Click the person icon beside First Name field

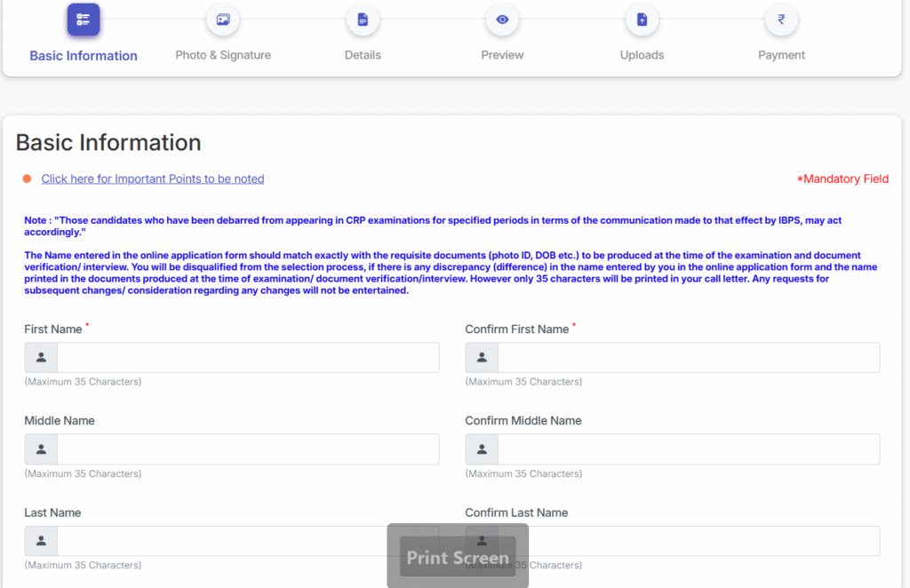point(41,357)
